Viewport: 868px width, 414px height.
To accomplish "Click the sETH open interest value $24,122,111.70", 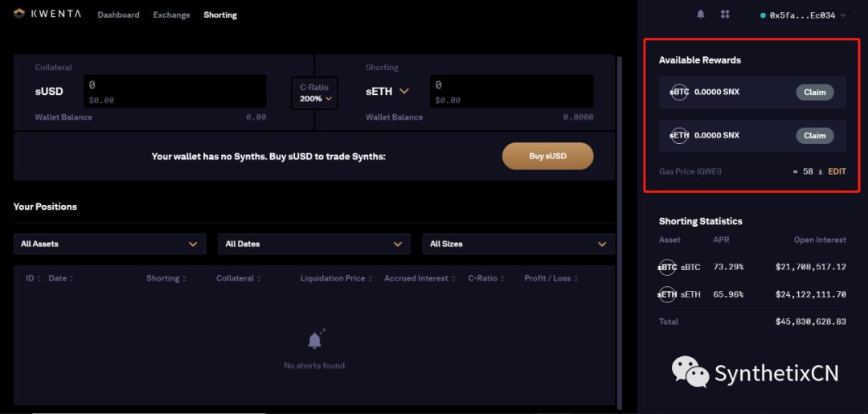I will 811,294.
